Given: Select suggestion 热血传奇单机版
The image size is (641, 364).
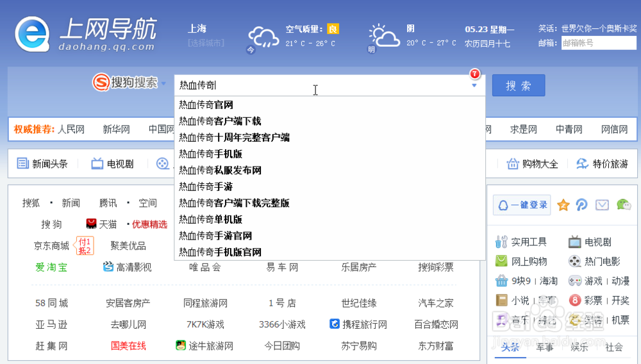Looking at the screenshot, I should click(x=329, y=219).
